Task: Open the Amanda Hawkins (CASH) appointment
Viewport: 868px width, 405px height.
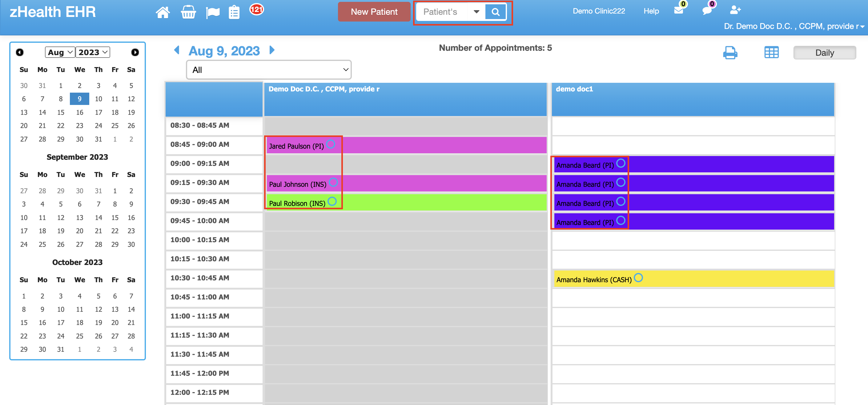Action: tap(694, 279)
